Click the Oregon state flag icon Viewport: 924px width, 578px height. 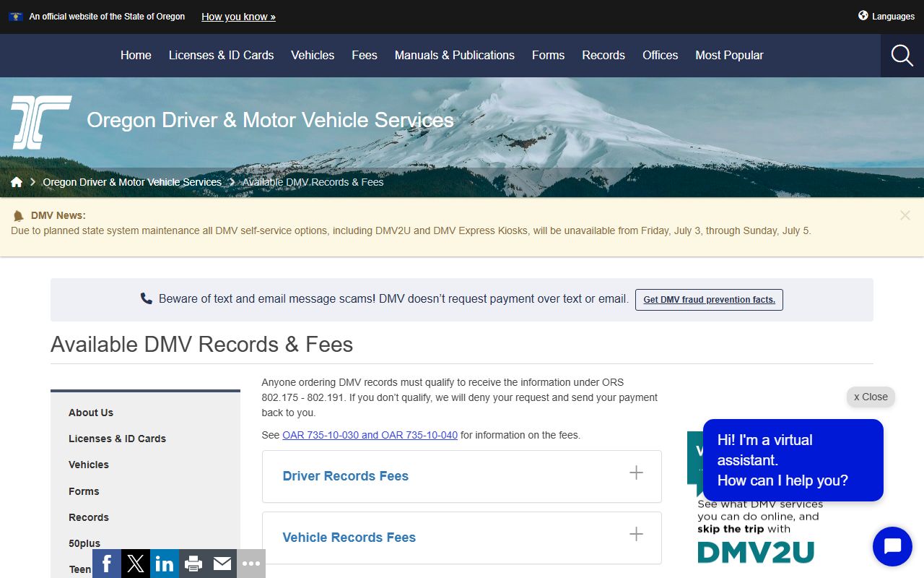pyautogui.click(x=16, y=16)
